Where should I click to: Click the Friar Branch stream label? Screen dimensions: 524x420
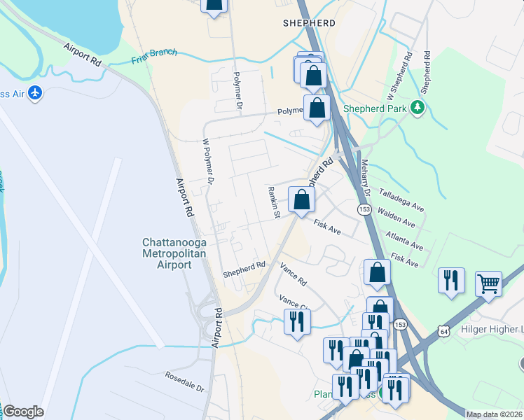tap(154, 56)
